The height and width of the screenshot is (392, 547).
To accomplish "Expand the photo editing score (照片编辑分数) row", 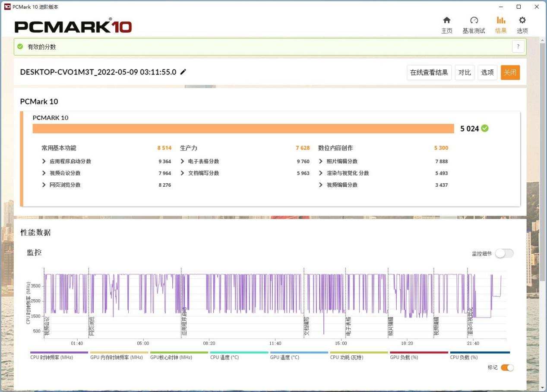I will [321, 161].
